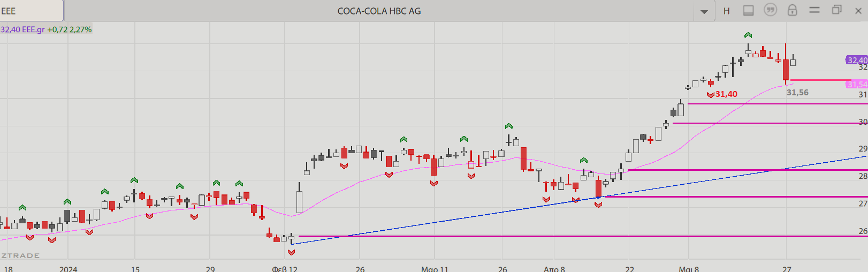Viewport: 868px width, 272px height.
Task: Click the Απρ 8 date axis label
Action: tap(554, 268)
